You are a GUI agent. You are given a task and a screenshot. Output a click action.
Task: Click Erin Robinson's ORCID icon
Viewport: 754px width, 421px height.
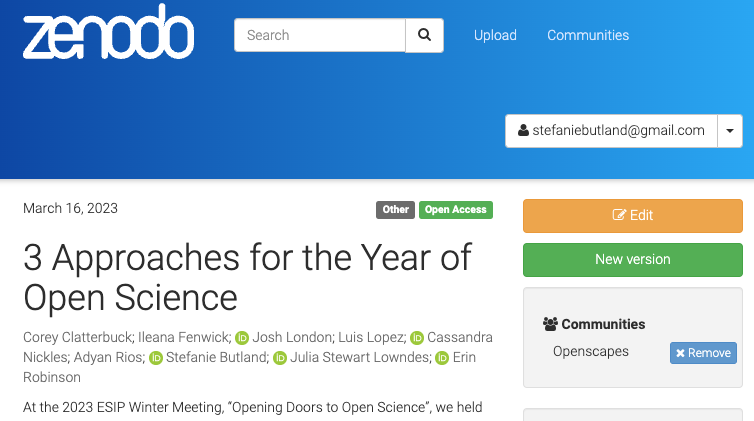click(442, 358)
